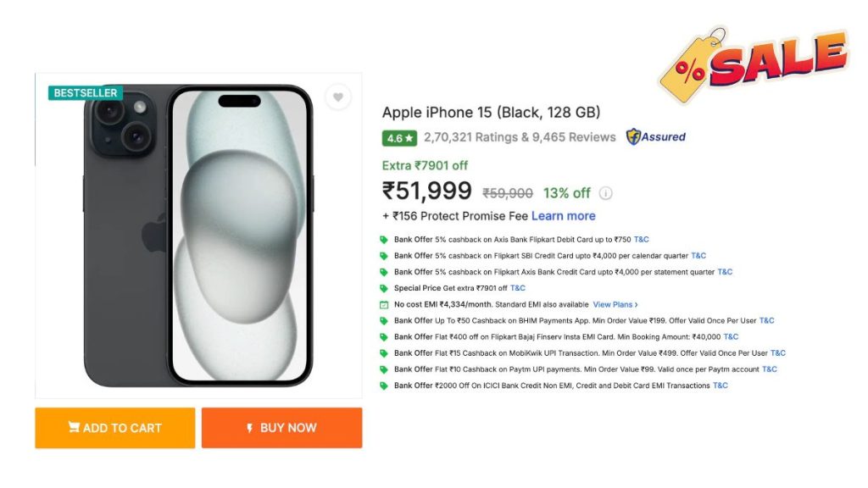The width and height of the screenshot is (868, 488).
Task: Click the green tag icon on the Paytm UPI offer
Action: [x=385, y=369]
